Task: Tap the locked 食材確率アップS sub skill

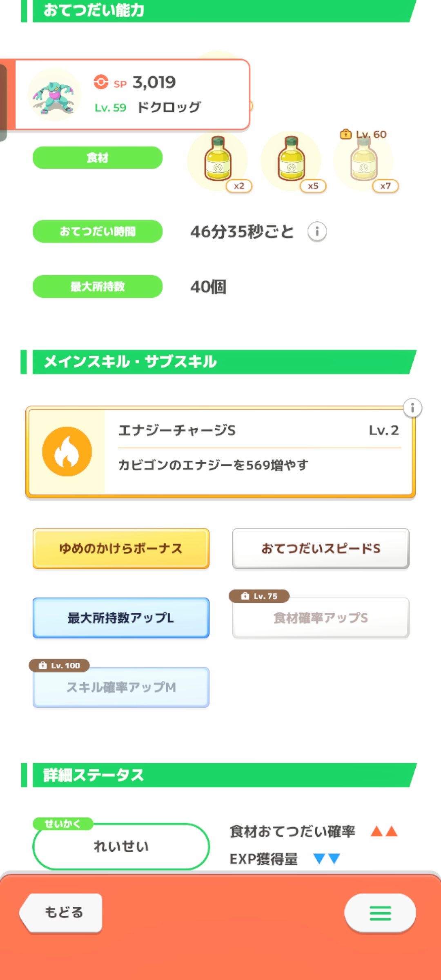Action: [321, 618]
